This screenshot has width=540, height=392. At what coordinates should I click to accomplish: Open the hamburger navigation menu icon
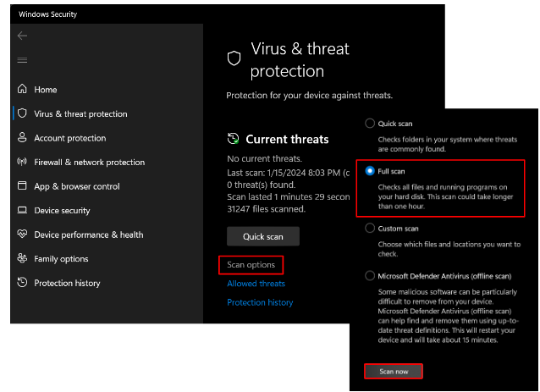point(22,60)
